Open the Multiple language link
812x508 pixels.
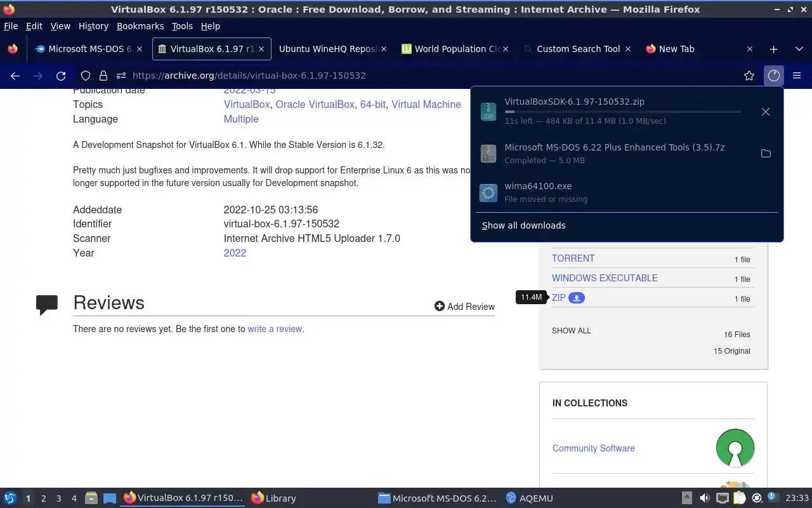point(241,119)
